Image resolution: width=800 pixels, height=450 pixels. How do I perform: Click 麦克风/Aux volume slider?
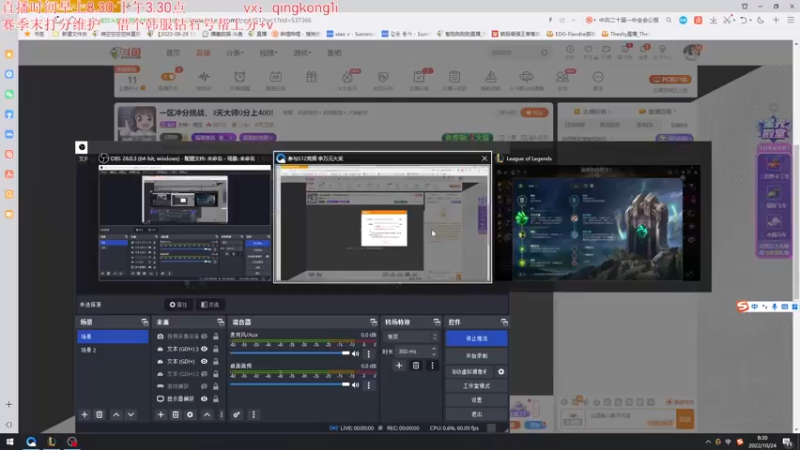[290, 353]
